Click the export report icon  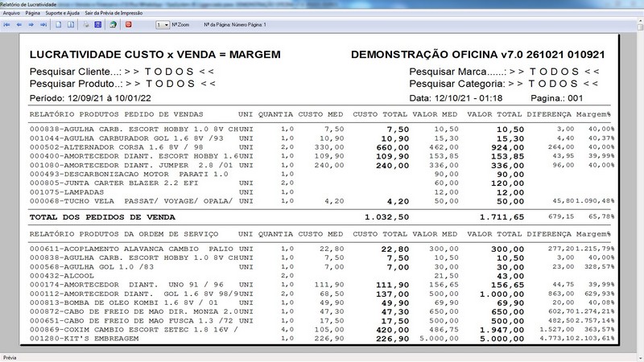click(x=113, y=25)
